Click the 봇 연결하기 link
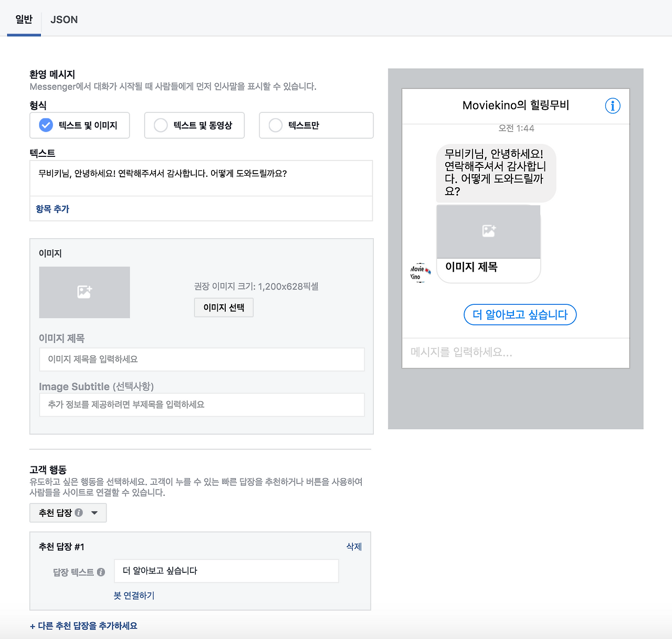 point(133,595)
